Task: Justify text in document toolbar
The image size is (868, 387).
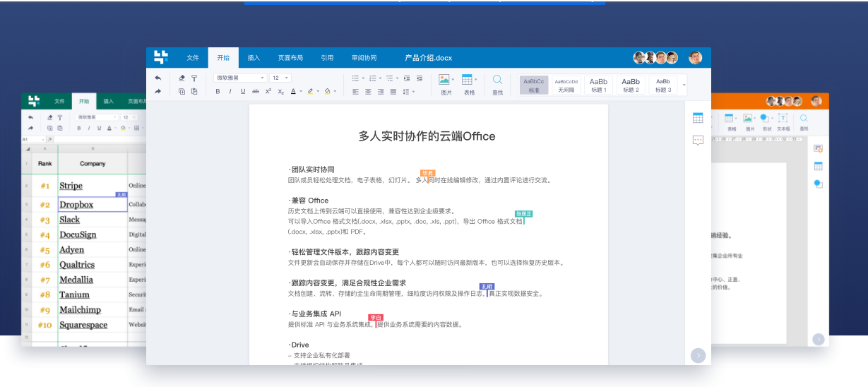Action: [x=393, y=92]
